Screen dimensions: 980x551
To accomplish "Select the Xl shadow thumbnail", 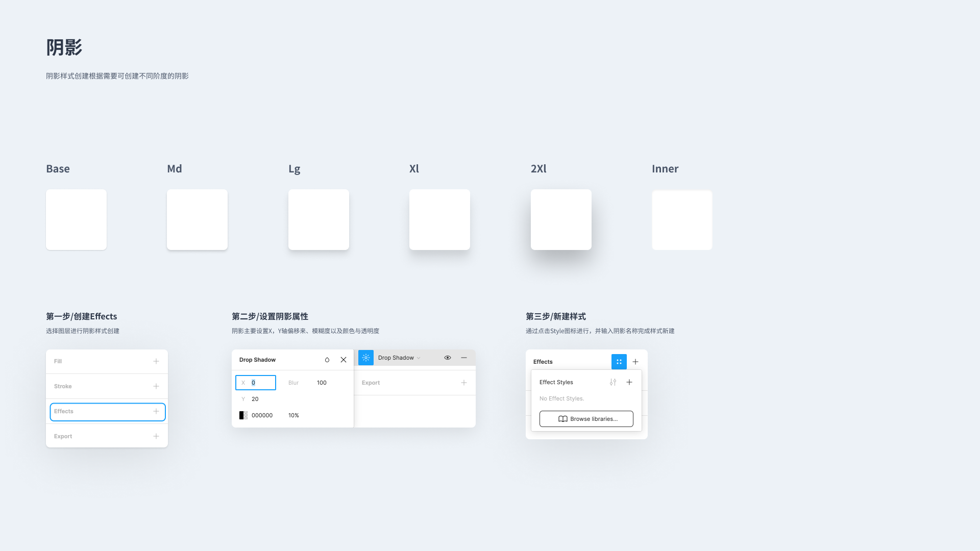I will (x=439, y=219).
